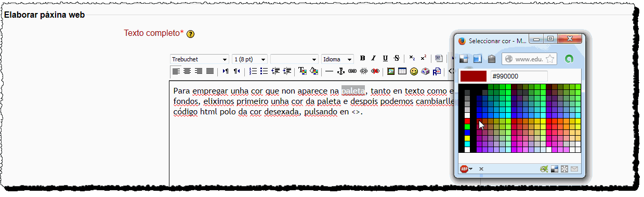Toggle HTML source mode with <> icon
Viewport: 644px width, 197px height.
(451, 71)
